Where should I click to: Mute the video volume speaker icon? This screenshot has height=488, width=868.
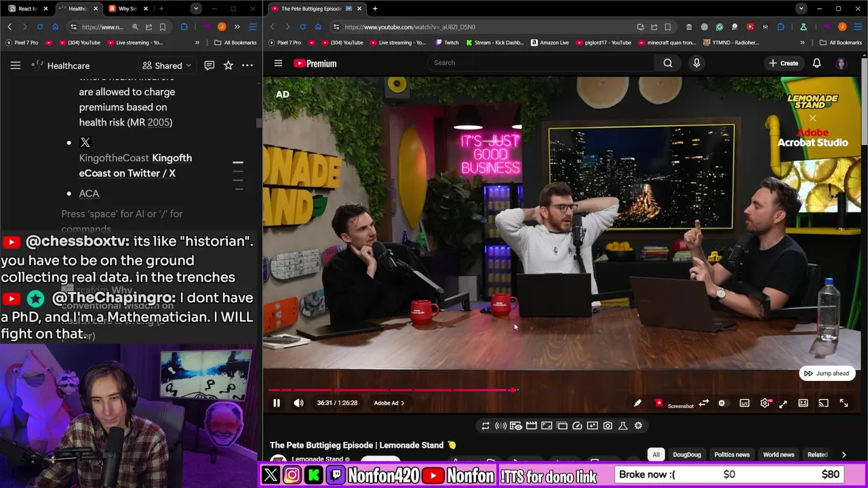click(298, 403)
